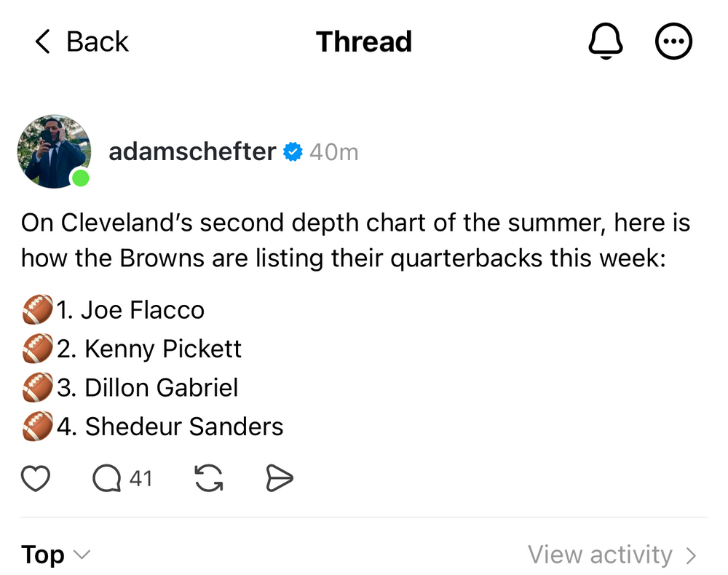Viewport: 728px width, 575px height.
Task: Tap the back arrow chevron
Action: pos(43,42)
